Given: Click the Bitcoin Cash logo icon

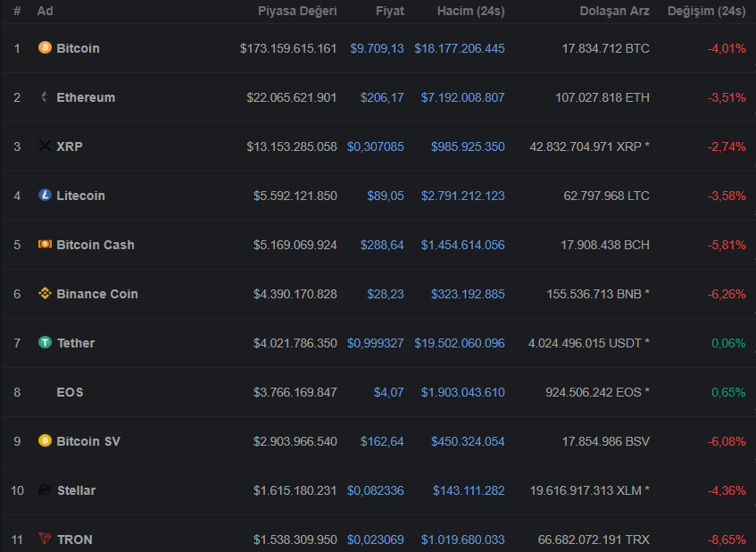Looking at the screenshot, I should pyautogui.click(x=45, y=244).
